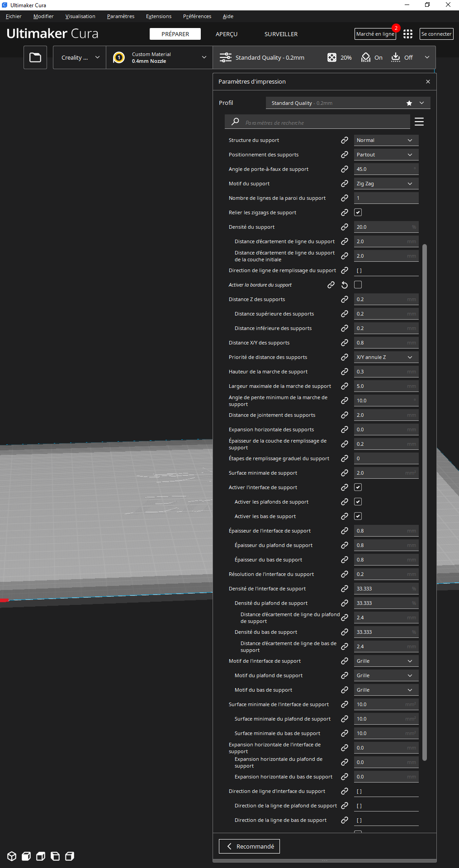Open the Profil Standard Quality dropdown
459x868 pixels.
(x=348, y=103)
